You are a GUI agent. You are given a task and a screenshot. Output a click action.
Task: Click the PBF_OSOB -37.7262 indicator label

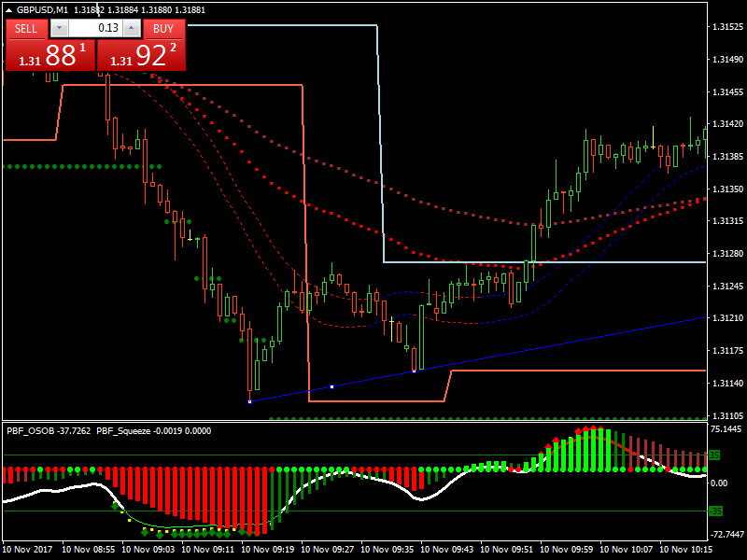(49, 431)
